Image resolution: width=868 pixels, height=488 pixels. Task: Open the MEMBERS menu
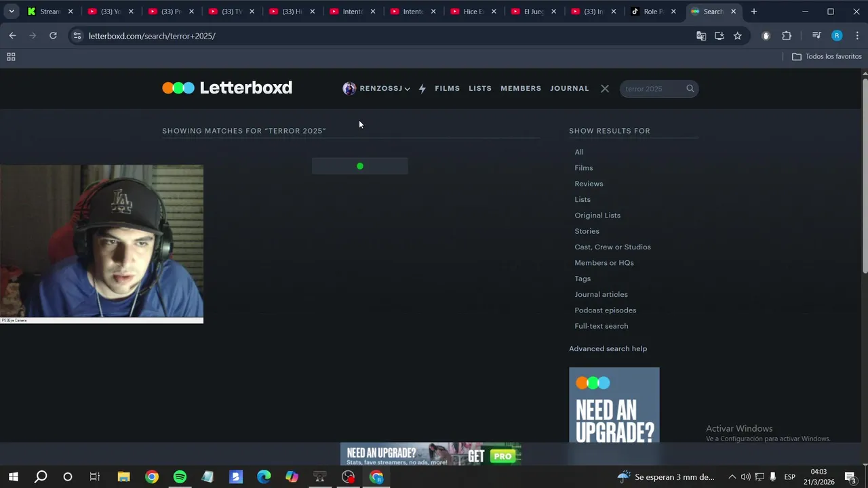[521, 89]
